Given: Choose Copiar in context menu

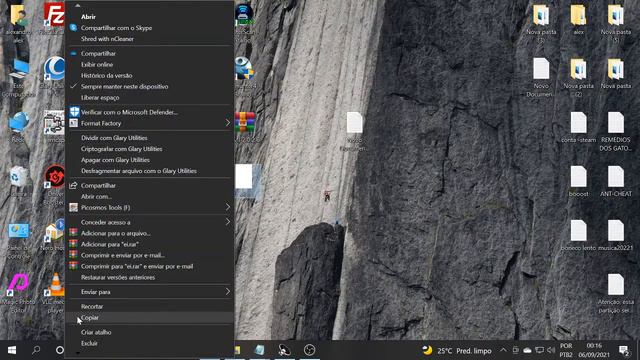Looking at the screenshot, I should pos(149,318).
